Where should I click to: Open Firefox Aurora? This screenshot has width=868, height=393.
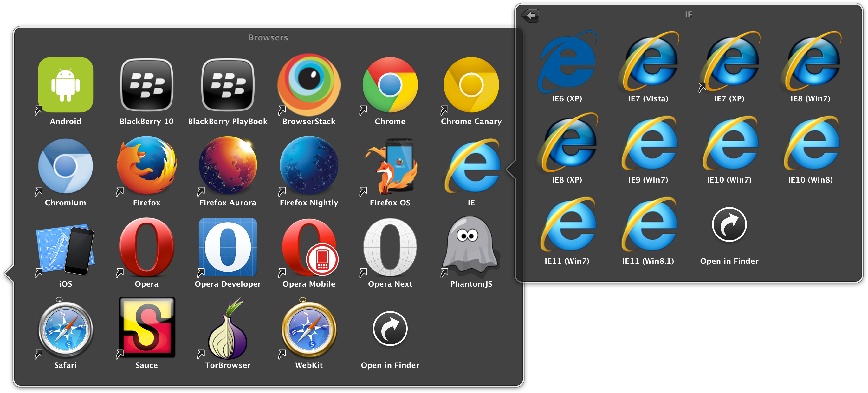pos(228,166)
